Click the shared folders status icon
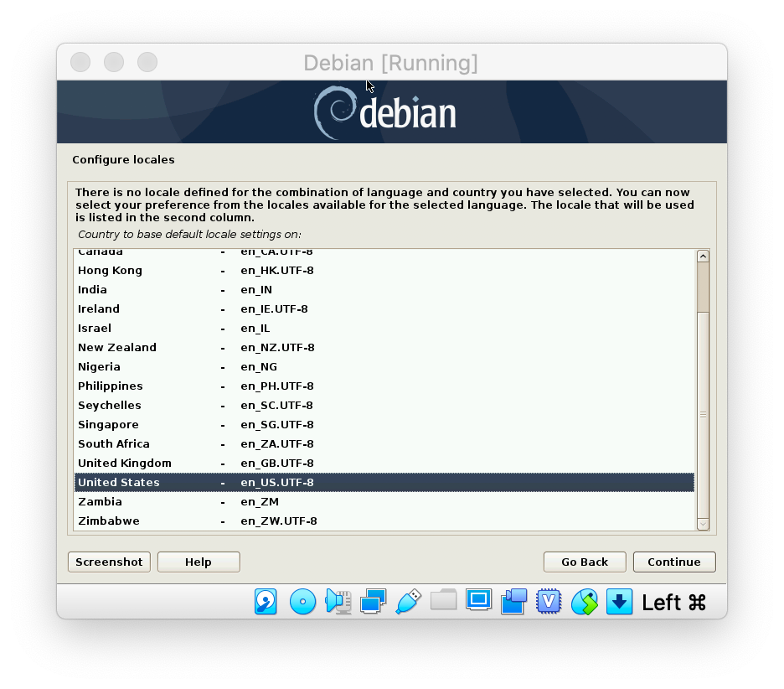This screenshot has width=784, height=689. click(x=443, y=599)
